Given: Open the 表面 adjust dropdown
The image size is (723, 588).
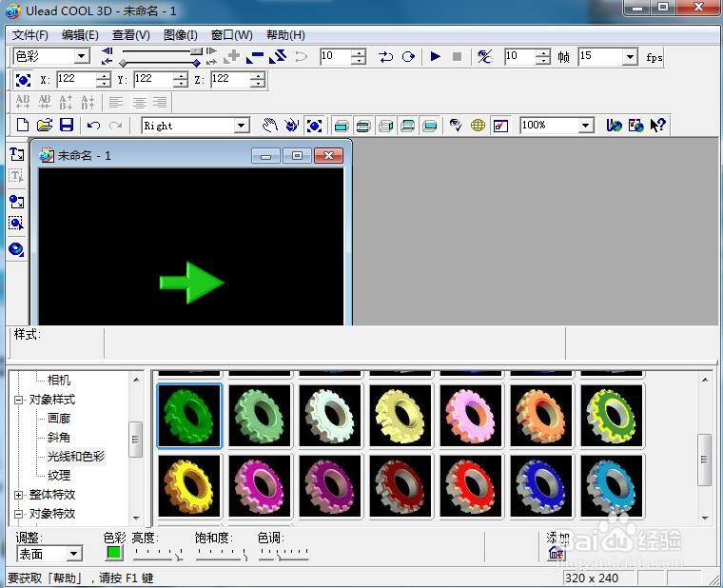Looking at the screenshot, I should 74,554.
